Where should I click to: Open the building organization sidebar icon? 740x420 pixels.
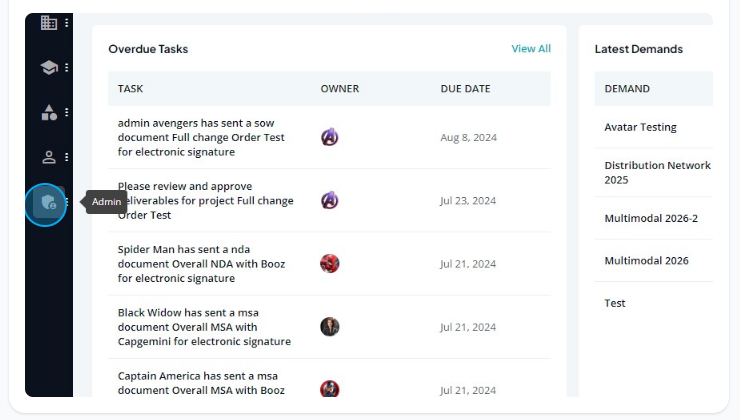(49, 22)
